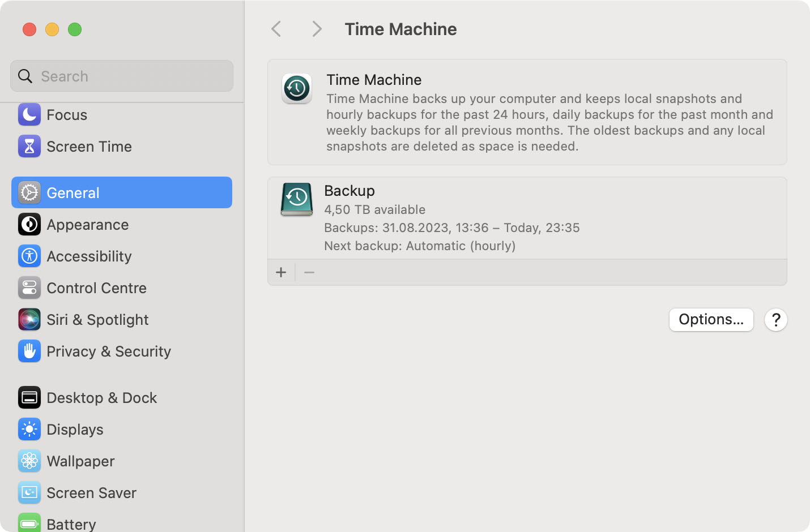The height and width of the screenshot is (532, 810).
Task: Open the Focus settings pane
Action: [x=67, y=115]
